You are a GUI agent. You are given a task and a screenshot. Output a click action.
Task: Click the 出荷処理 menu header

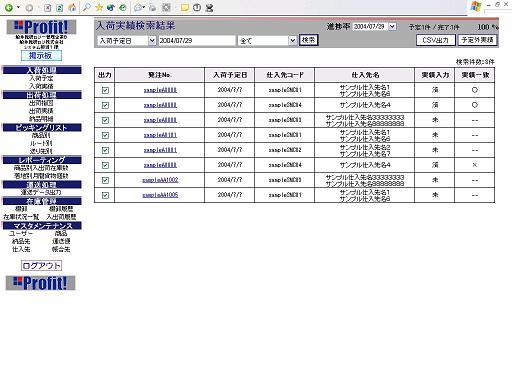pos(42,95)
